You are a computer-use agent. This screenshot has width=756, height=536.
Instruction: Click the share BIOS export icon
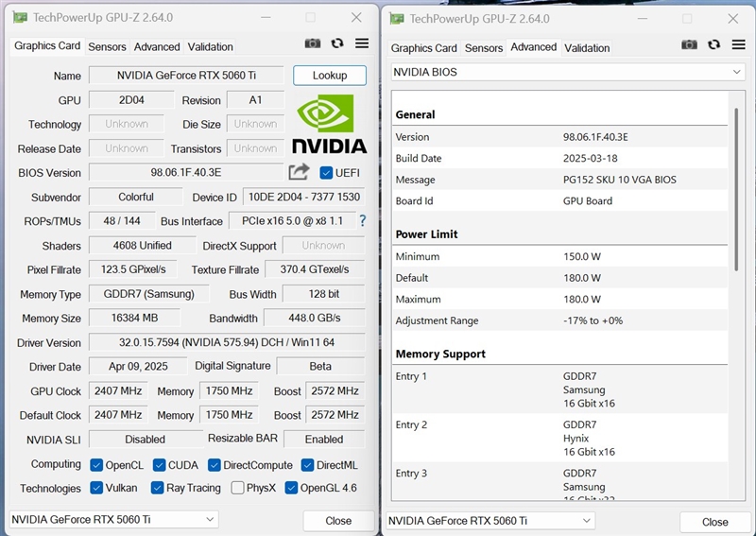click(x=299, y=171)
